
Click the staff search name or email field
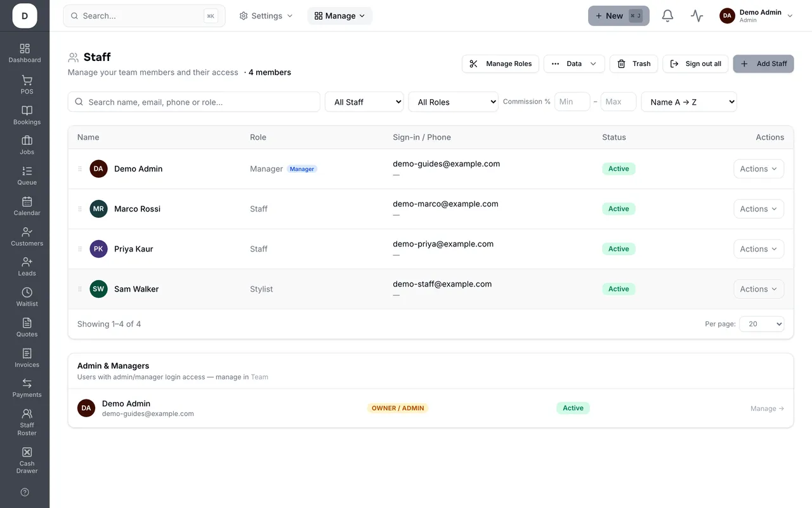193,102
